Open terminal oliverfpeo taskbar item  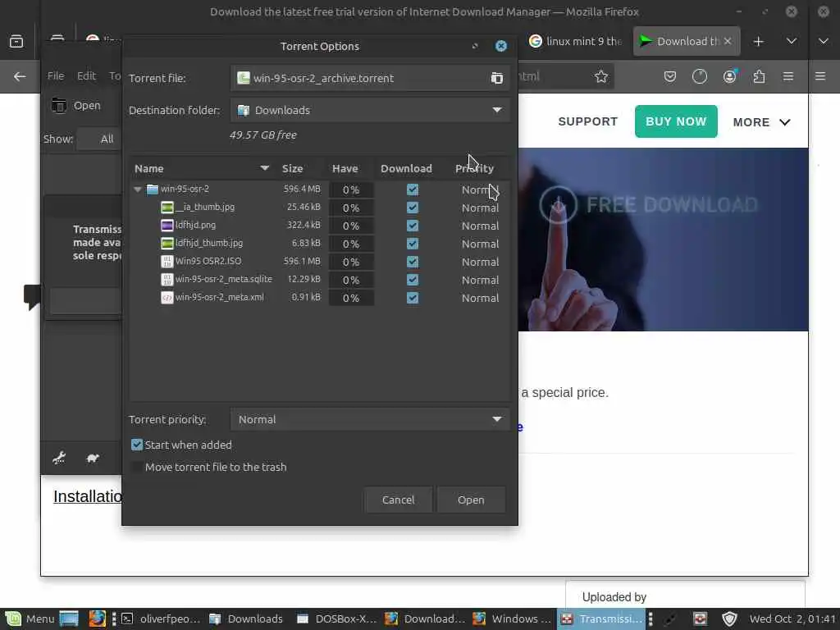tap(161, 619)
